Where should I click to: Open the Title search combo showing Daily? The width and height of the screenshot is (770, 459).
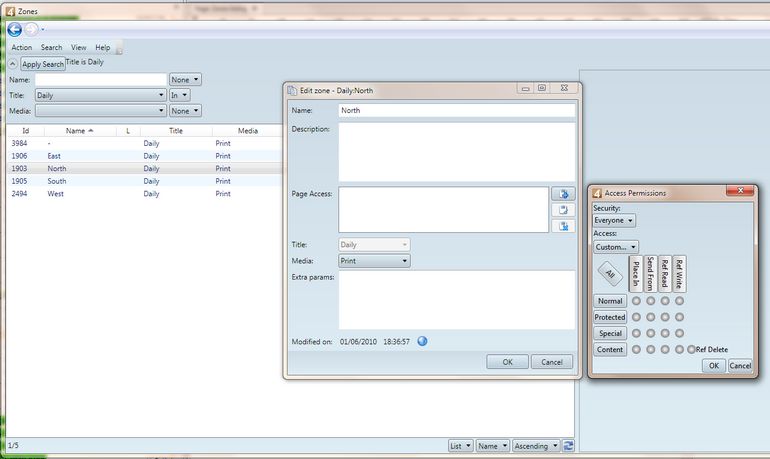(x=100, y=95)
